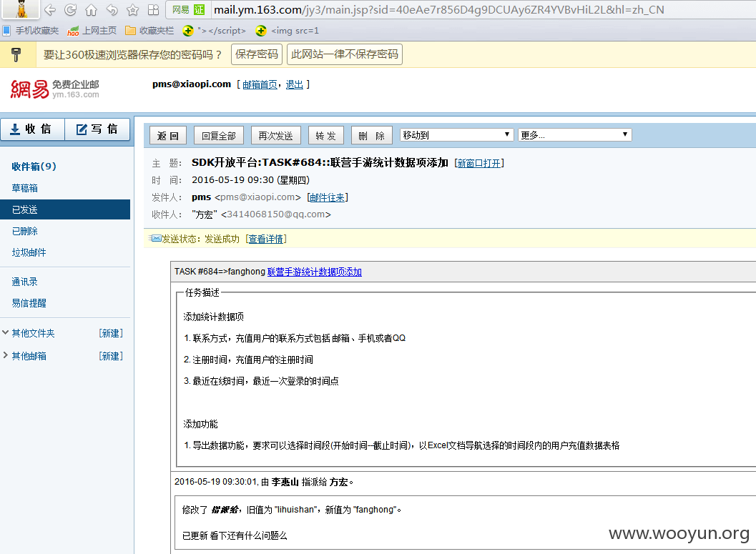Image resolution: width=756 pixels, height=554 pixels.
Task: Bookmark page with the star icon
Action: (x=132, y=9)
